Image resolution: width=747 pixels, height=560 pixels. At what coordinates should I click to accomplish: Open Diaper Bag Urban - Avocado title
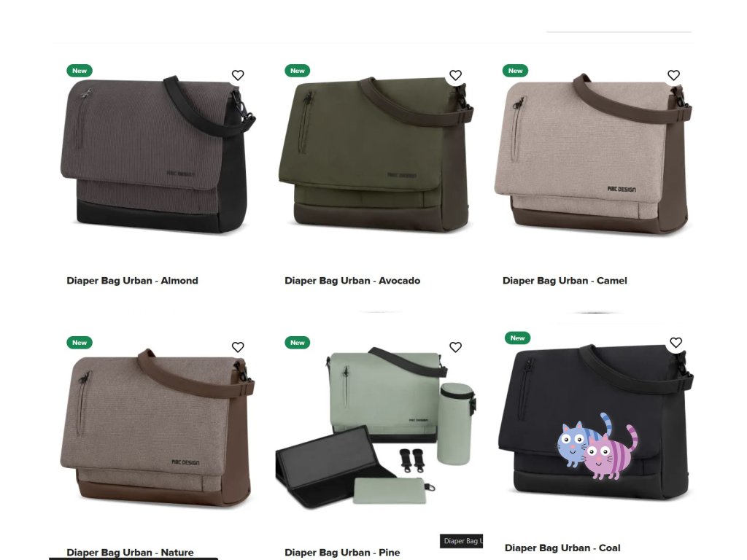click(x=352, y=281)
